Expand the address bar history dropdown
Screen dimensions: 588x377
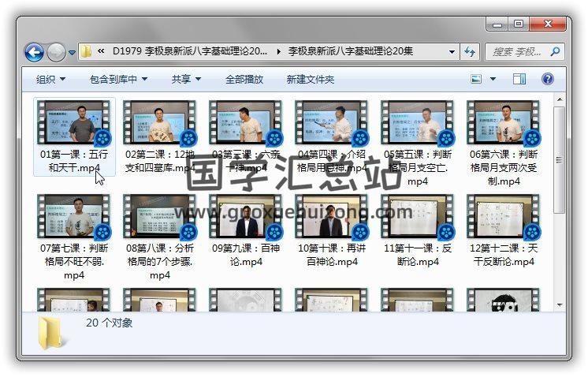(x=452, y=52)
